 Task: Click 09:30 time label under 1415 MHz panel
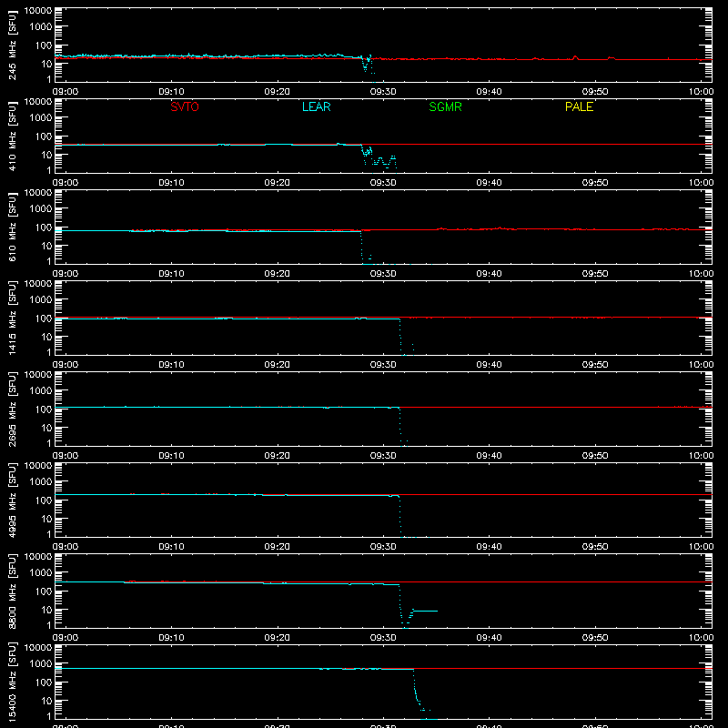[383, 365]
